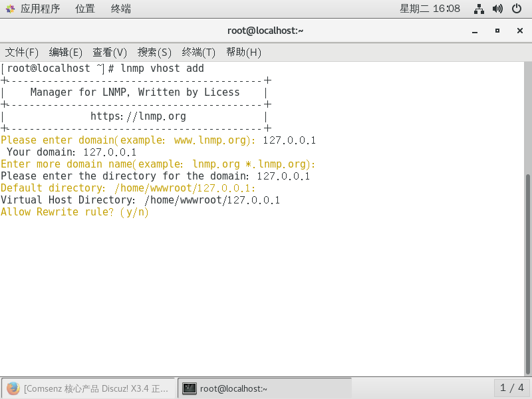532x399 pixels.
Task: Open the network connection tray icon
Action: point(479,9)
